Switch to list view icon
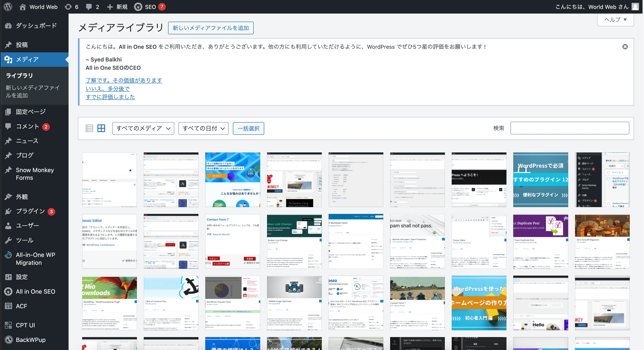Viewport: 644px width, 350px height. (89, 128)
